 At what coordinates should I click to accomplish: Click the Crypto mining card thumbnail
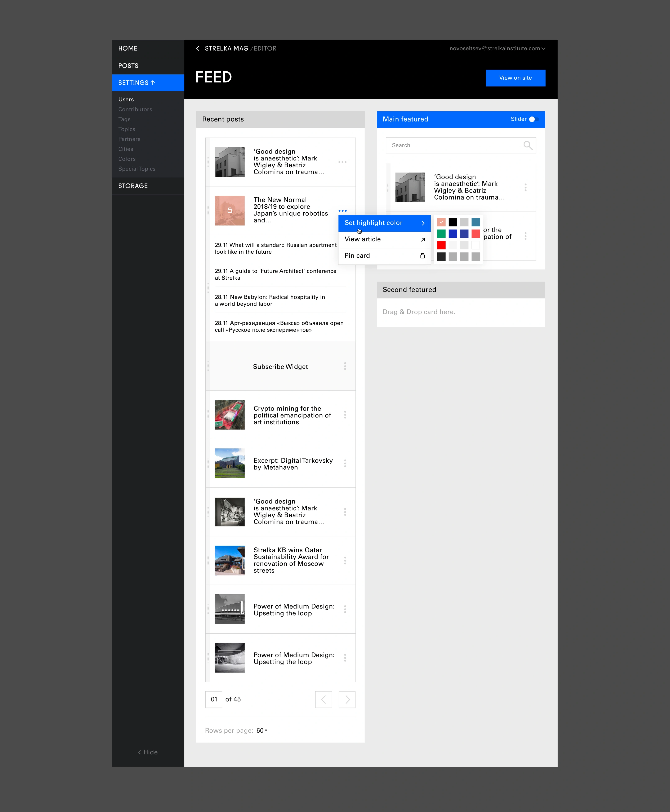click(230, 415)
